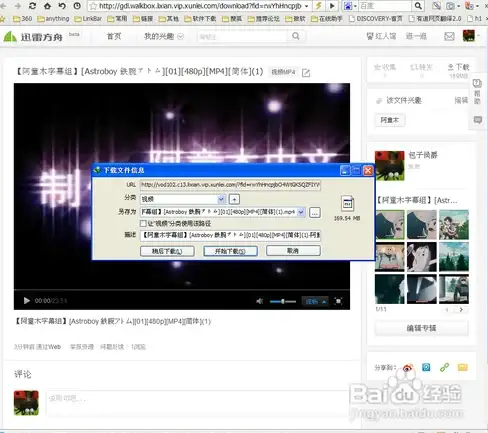Click the edit title icon beside 视频MP4
The width and height of the screenshot is (488, 433).
tap(306, 73)
